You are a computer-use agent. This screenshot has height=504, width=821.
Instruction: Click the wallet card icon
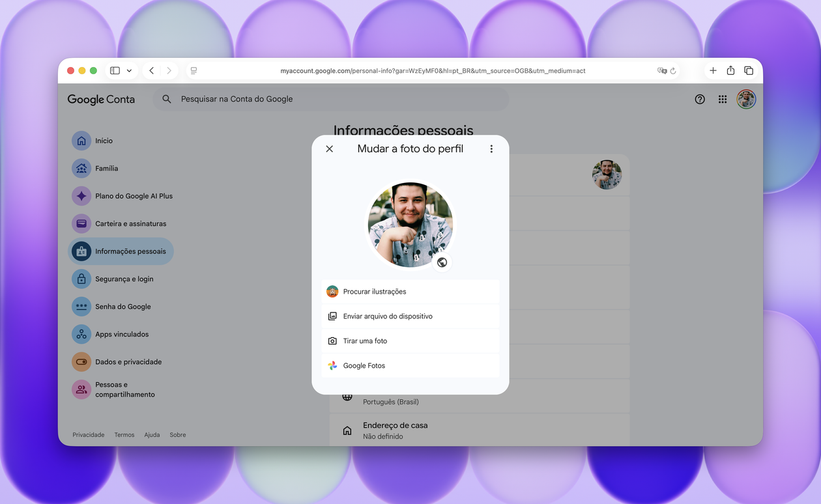pyautogui.click(x=81, y=224)
